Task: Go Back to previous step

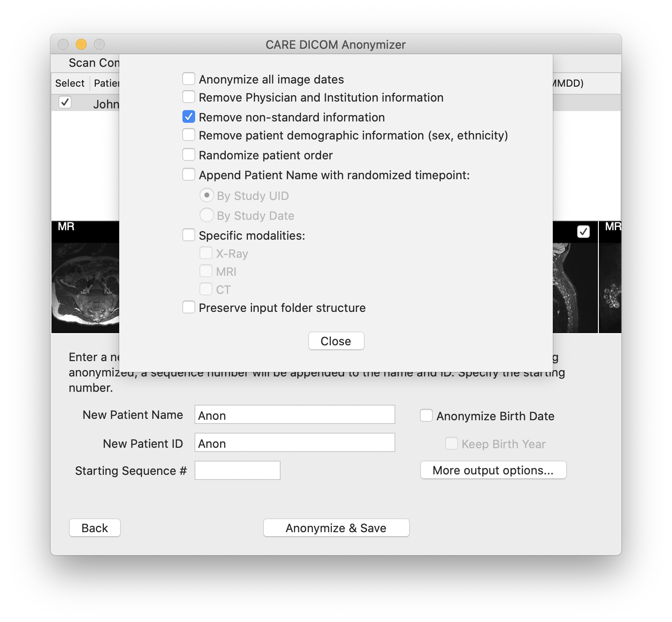Action: 95,528
